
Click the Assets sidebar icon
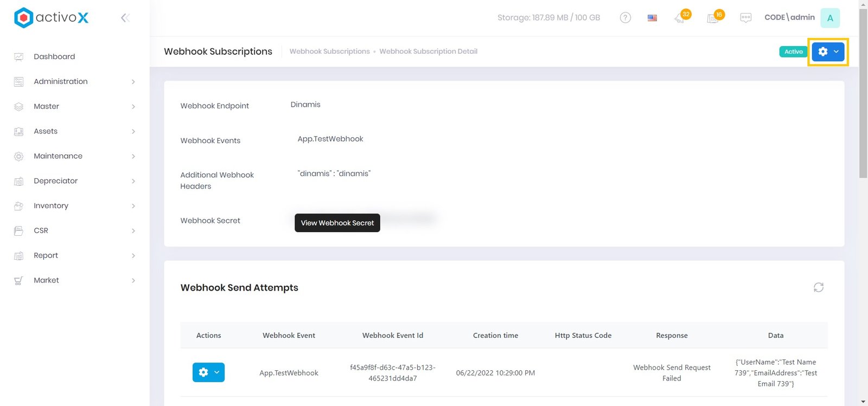coord(18,132)
